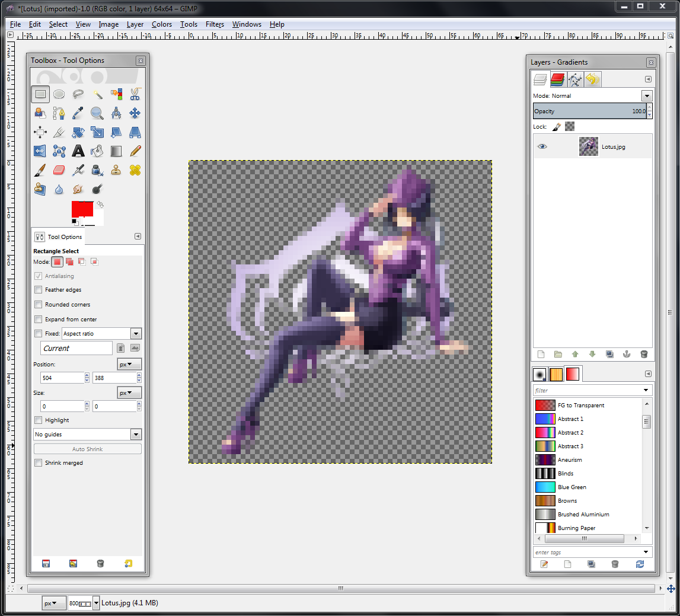Select the Zoom magnifier tool
This screenshot has height=616, width=680.
97,113
